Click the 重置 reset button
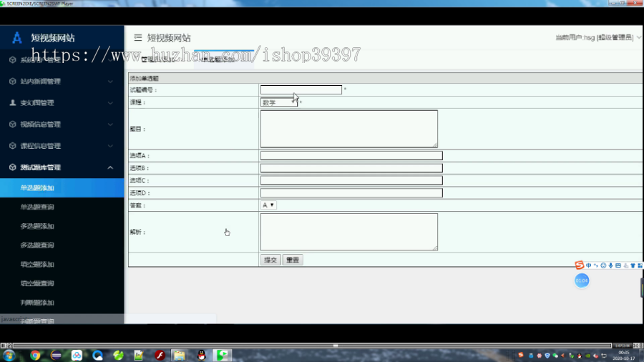Screen dimensions: 644x362 tap(293, 260)
